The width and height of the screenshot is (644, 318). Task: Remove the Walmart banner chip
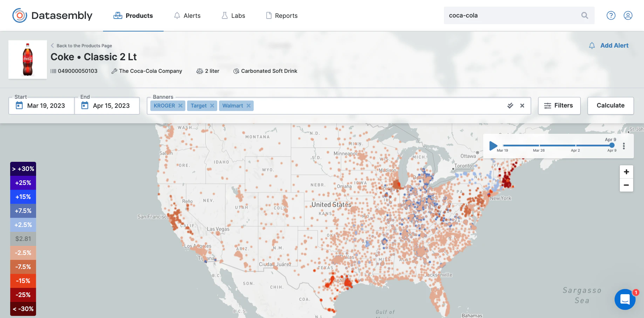[x=249, y=105]
